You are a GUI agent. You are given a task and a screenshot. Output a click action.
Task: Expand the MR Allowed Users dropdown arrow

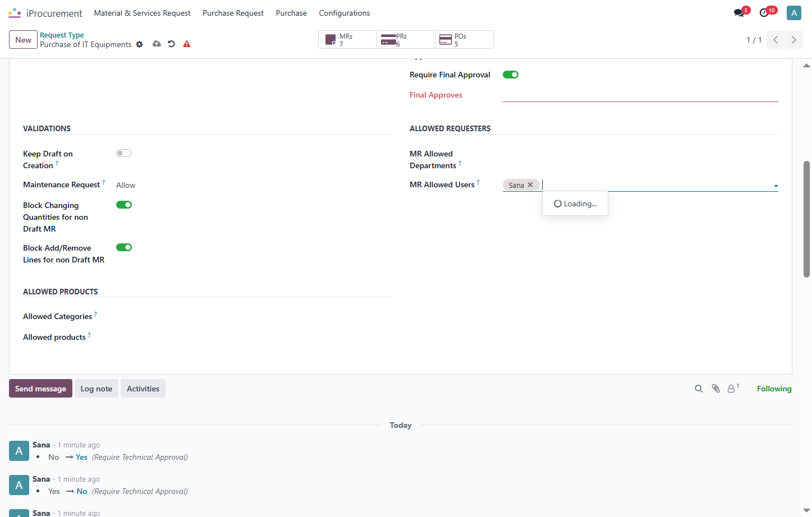776,186
